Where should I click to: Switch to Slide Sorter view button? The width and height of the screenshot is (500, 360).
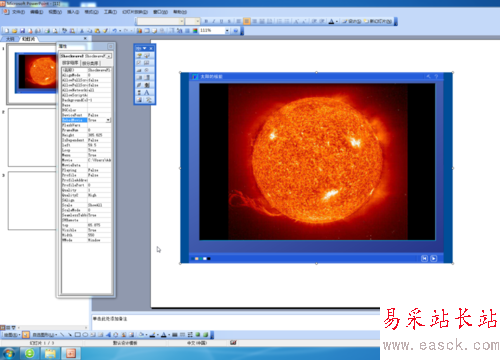coord(9,328)
